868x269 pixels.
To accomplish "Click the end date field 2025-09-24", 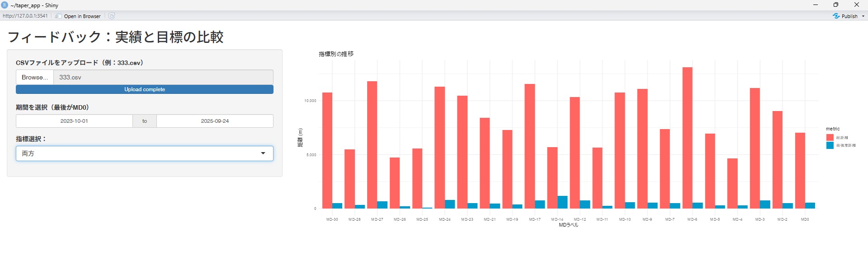I will (x=215, y=121).
